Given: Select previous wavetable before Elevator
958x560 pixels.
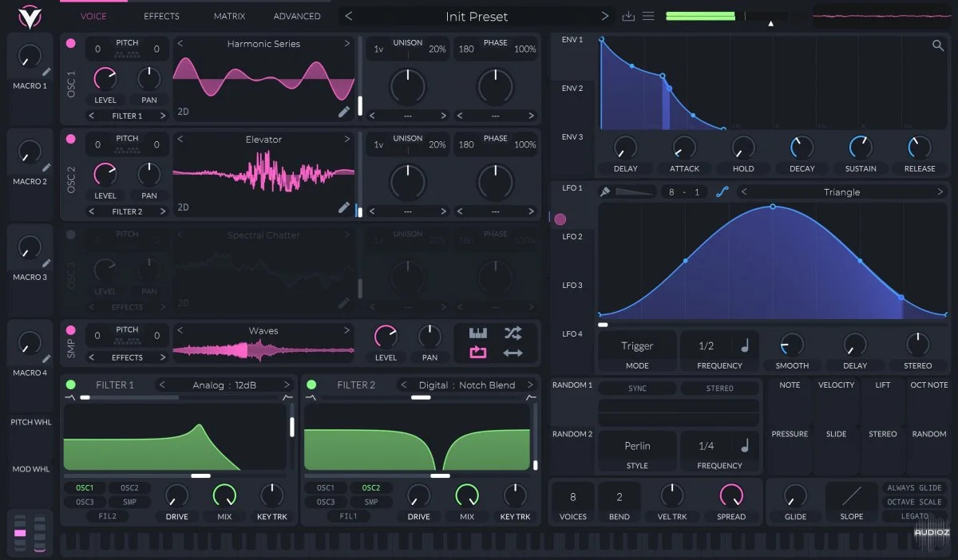Looking at the screenshot, I should (x=180, y=140).
